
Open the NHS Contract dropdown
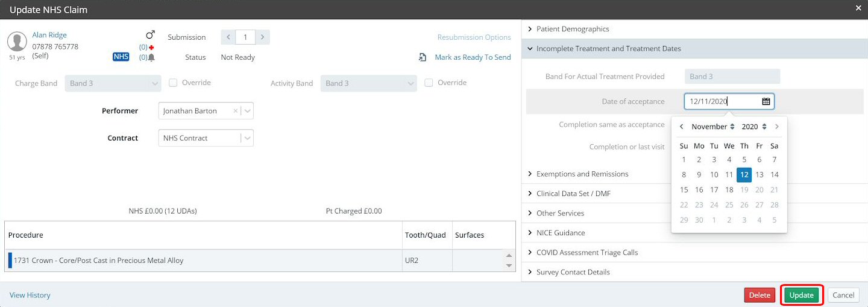point(247,138)
